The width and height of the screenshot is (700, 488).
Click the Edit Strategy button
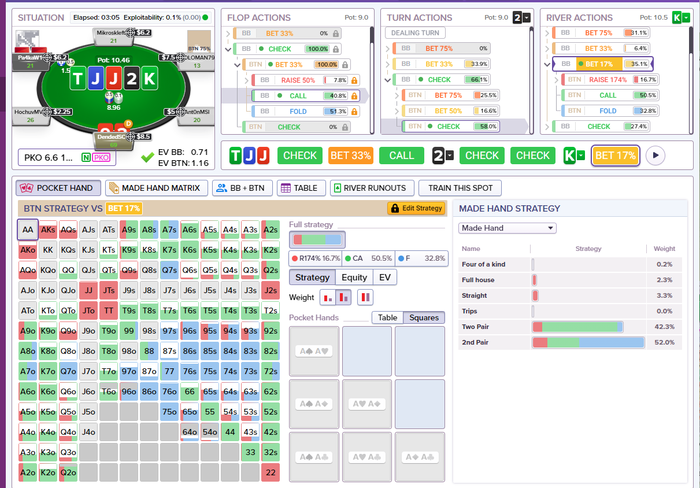pyautogui.click(x=417, y=208)
